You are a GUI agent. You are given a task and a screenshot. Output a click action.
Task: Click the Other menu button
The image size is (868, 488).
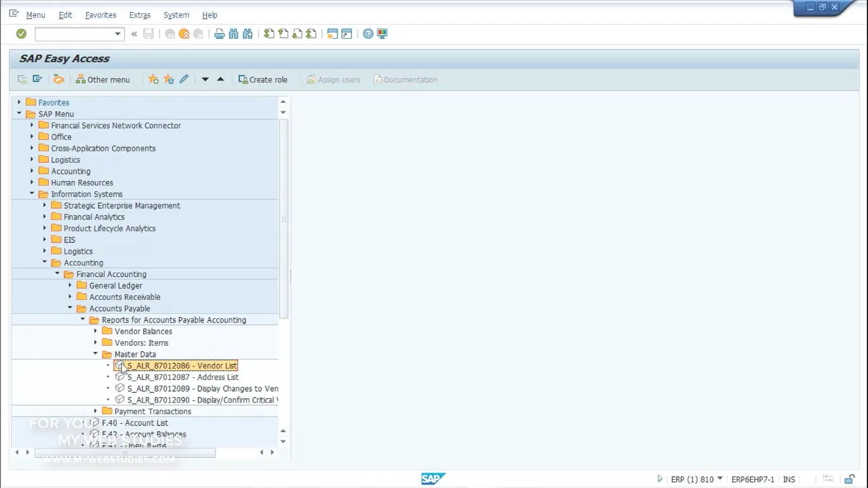pyautogui.click(x=103, y=79)
